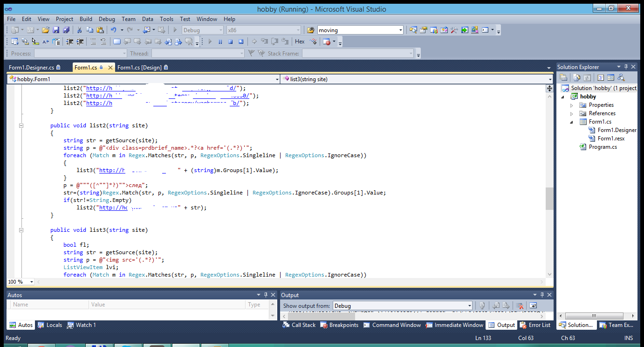Viewport: 644px width, 347px height.
Task: Pause execution with the Break All button
Action: coord(220,42)
